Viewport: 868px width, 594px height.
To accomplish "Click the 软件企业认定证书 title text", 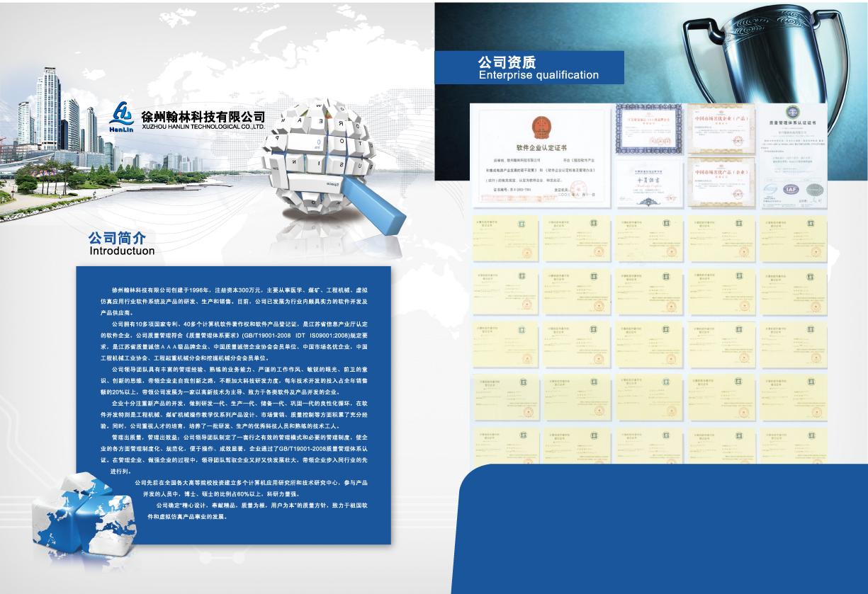I will 541,148.
